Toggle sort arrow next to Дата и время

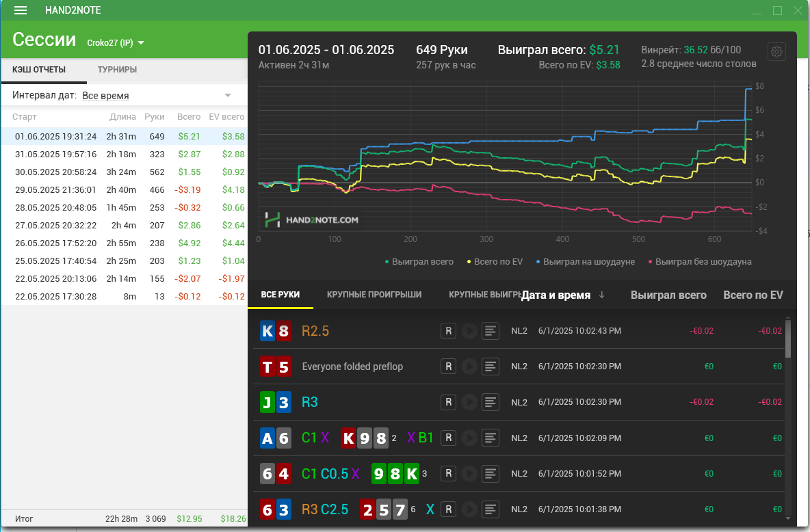(602, 295)
